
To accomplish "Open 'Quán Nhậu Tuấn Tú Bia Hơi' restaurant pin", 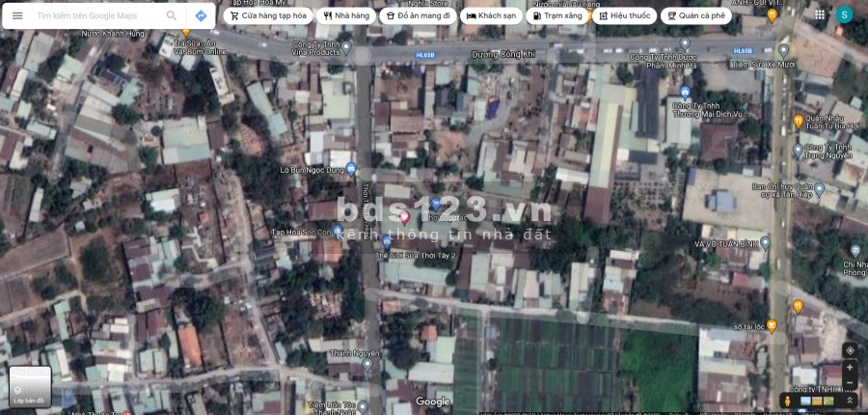I will 799,121.
